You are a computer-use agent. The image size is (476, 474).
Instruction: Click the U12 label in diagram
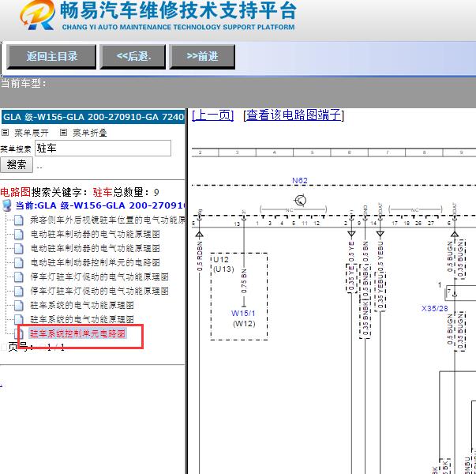pos(221,259)
